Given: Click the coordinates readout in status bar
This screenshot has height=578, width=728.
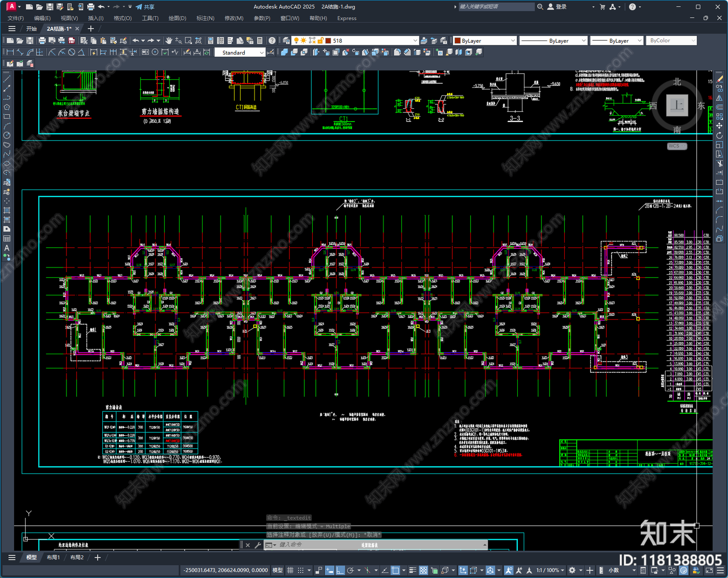Looking at the screenshot, I should point(226,570).
